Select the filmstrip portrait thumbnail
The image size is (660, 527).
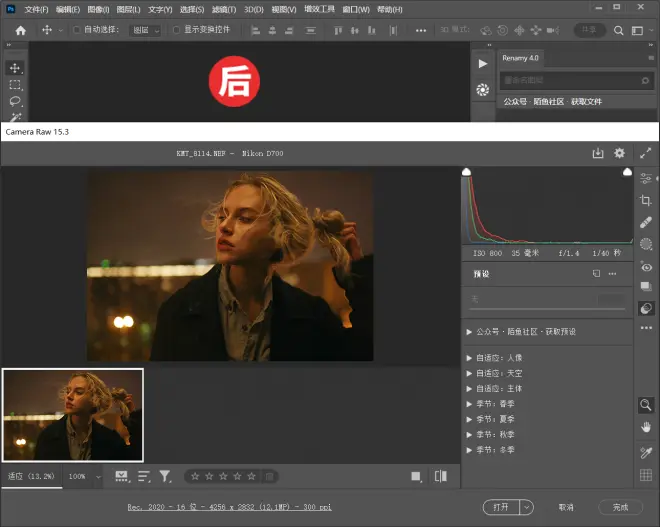[x=73, y=414]
